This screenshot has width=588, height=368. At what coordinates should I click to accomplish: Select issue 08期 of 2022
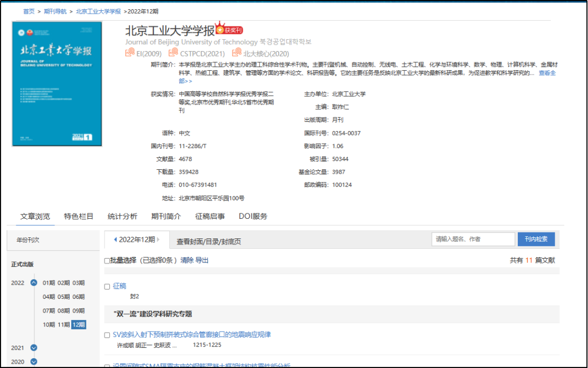[64, 311]
